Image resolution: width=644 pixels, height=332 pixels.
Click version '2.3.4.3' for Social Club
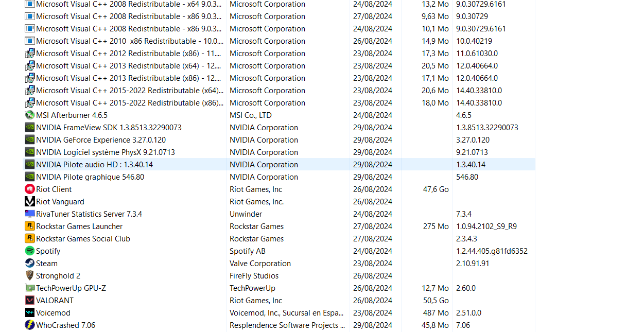[466, 239]
